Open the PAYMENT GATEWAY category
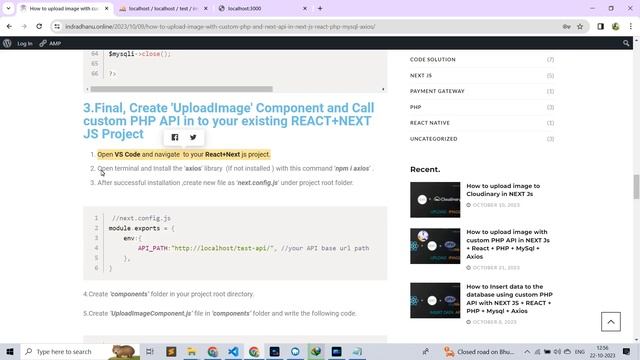The height and width of the screenshot is (360, 640). click(437, 91)
